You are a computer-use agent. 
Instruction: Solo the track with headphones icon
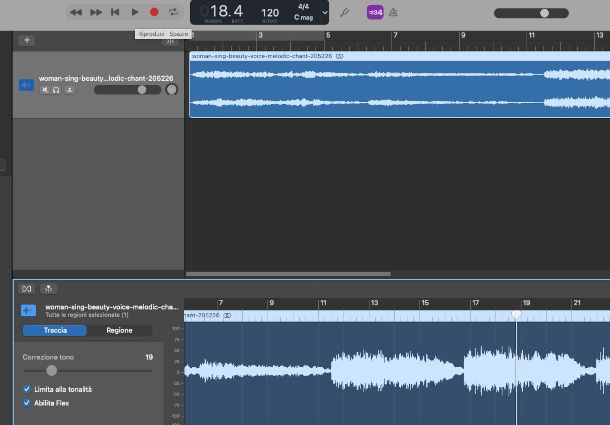[56, 90]
